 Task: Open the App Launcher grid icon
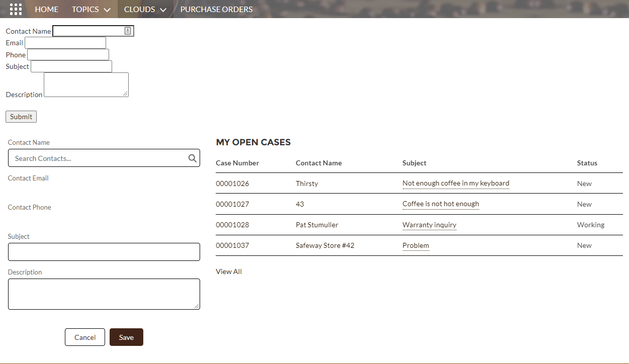point(16,9)
